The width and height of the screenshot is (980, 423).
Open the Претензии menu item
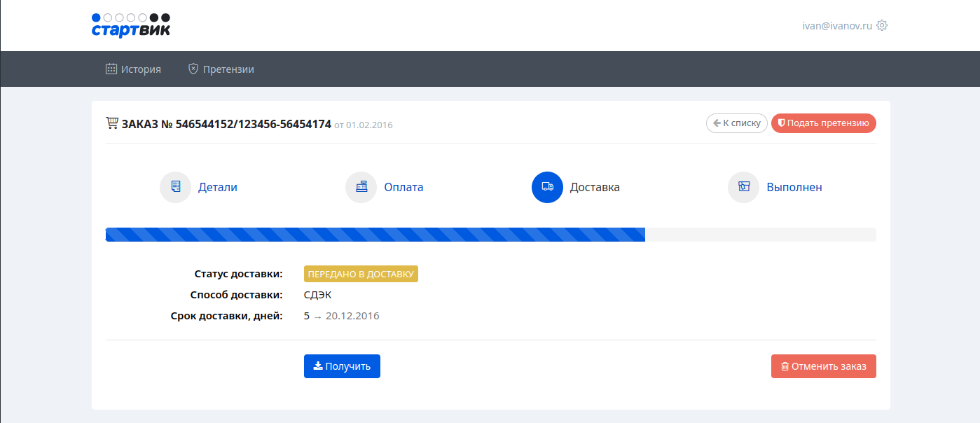(228, 69)
